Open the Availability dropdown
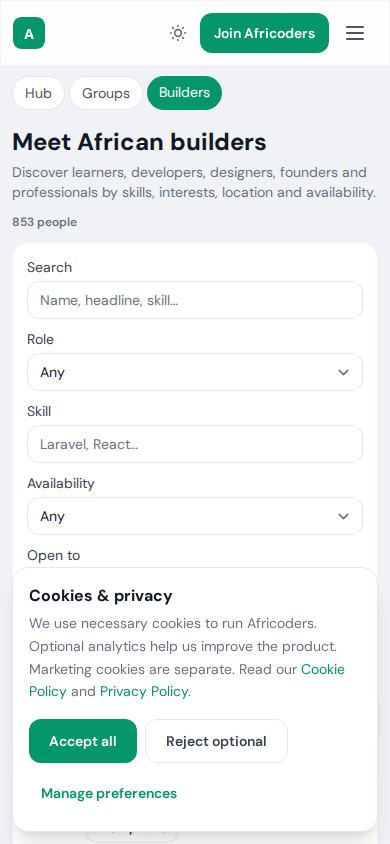Viewport: 390px width, 844px height. [195, 516]
